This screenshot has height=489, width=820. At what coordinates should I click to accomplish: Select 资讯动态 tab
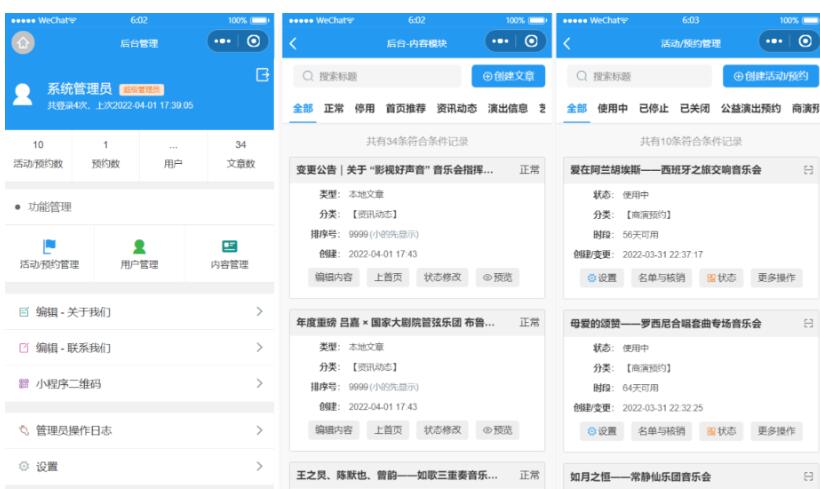(x=457, y=108)
